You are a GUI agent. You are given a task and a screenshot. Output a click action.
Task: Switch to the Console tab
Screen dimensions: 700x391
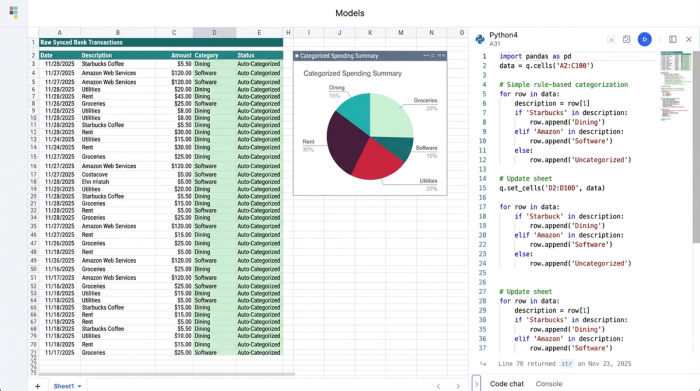549,383
